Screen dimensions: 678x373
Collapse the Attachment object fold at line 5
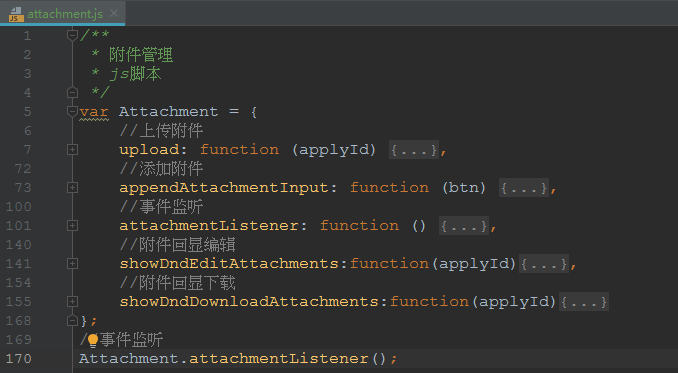[72, 112]
